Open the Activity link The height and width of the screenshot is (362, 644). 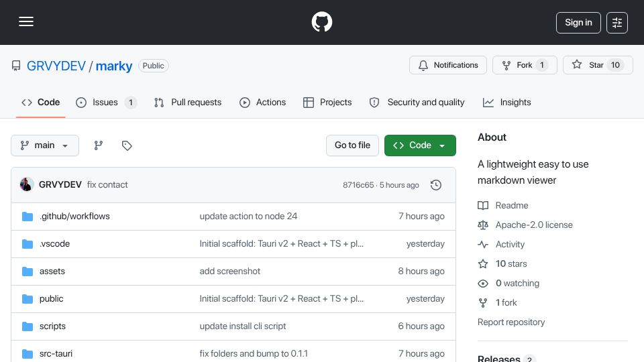pos(510,245)
